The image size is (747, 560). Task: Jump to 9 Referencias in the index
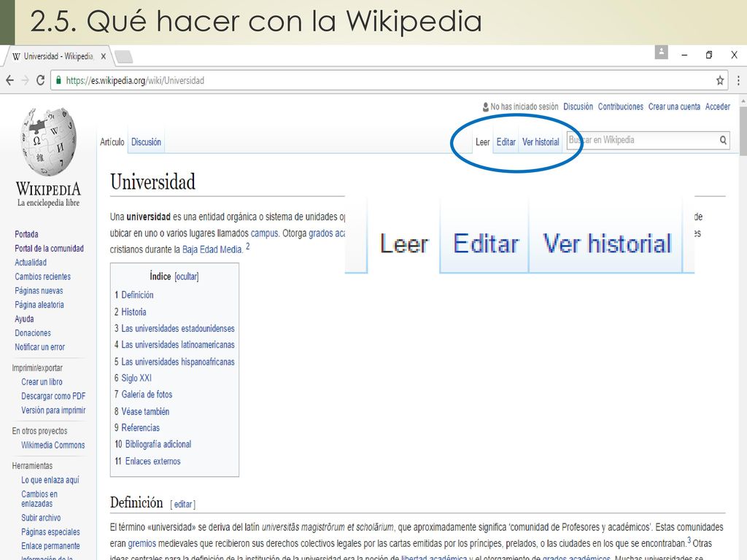click(137, 427)
